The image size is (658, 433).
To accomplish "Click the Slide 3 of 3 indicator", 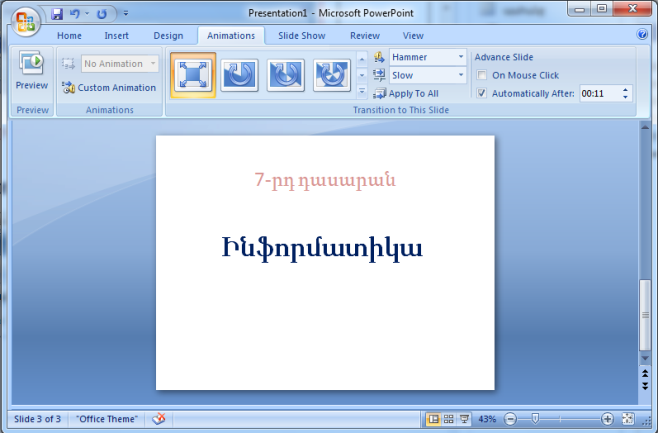I will click(37, 419).
